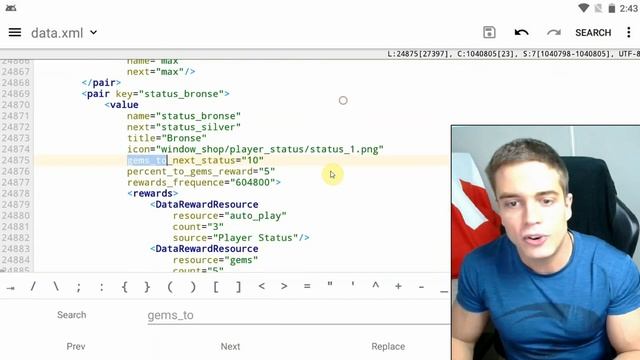This screenshot has height=360, width=640.
Task: Undo the last edit
Action: coord(521,32)
